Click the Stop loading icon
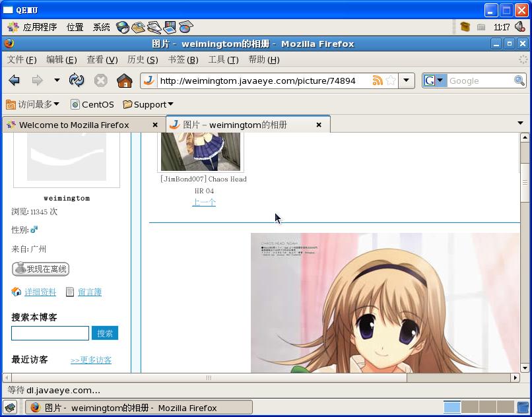Viewport: 532px width, 417px height. [x=101, y=80]
